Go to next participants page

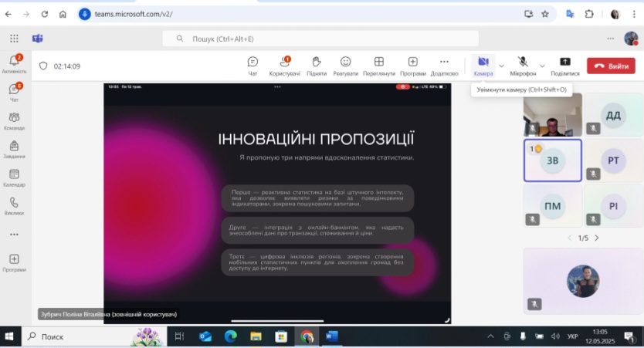pos(597,238)
